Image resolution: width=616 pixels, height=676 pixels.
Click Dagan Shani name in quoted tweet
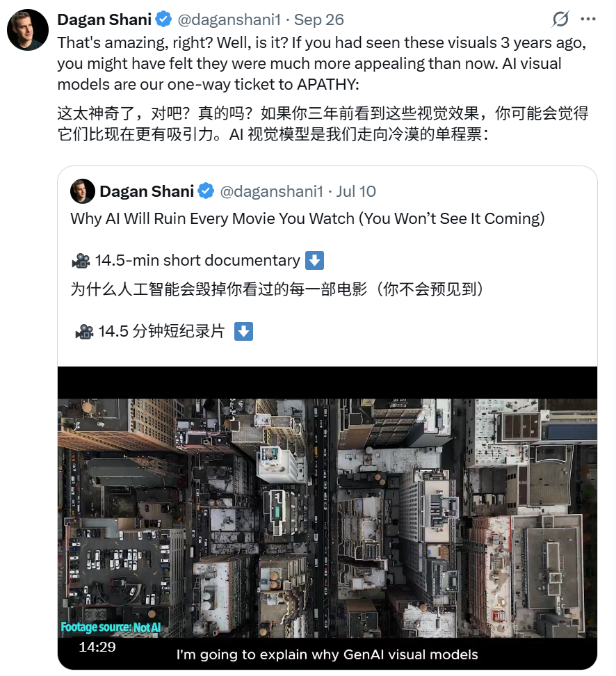click(x=147, y=191)
